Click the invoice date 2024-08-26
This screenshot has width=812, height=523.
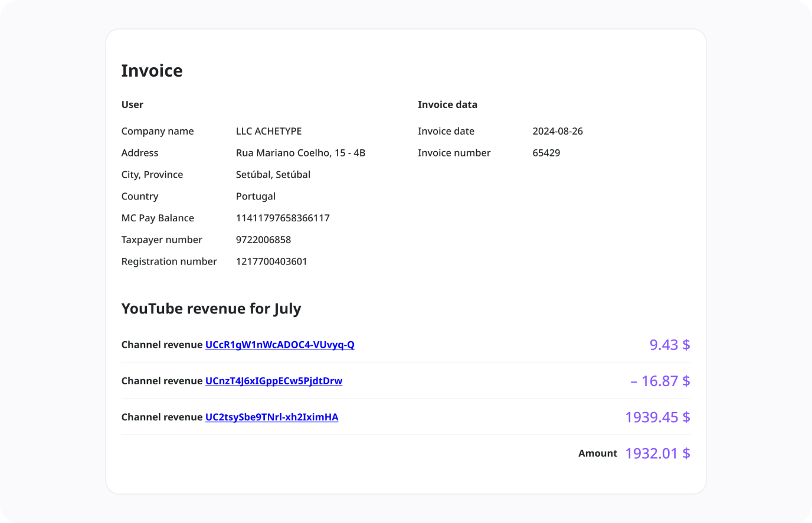557,131
